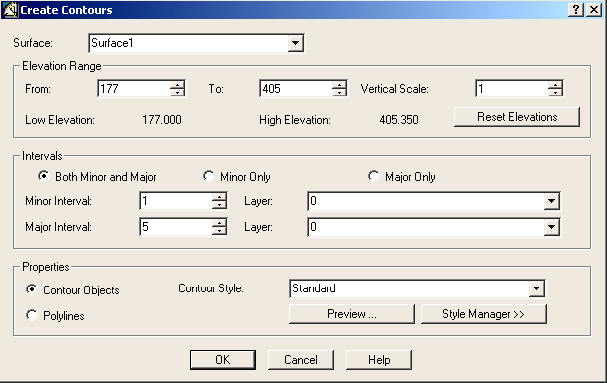Click the Cancel button
Image resolution: width=607 pixels, height=383 pixels.
tap(301, 360)
